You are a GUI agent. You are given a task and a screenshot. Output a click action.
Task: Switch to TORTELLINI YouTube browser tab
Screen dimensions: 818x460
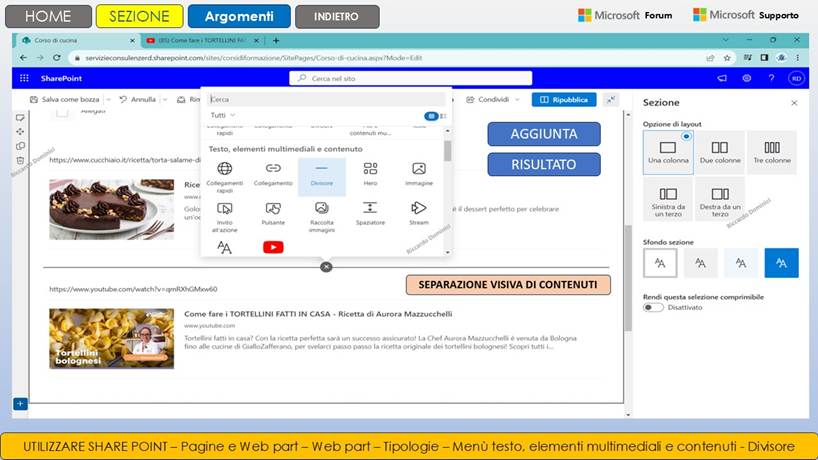[202, 40]
